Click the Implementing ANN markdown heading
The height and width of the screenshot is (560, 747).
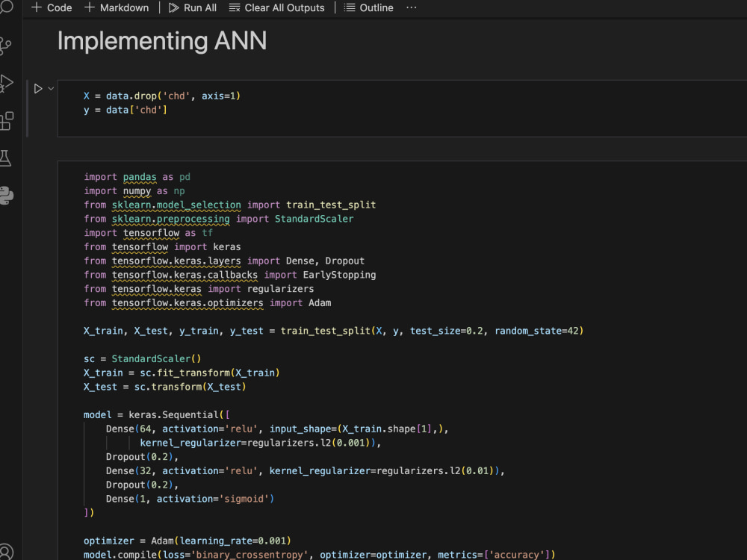click(x=162, y=41)
